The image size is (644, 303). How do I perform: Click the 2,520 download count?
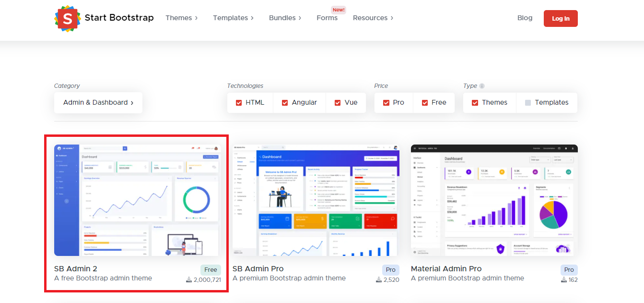coord(391,279)
